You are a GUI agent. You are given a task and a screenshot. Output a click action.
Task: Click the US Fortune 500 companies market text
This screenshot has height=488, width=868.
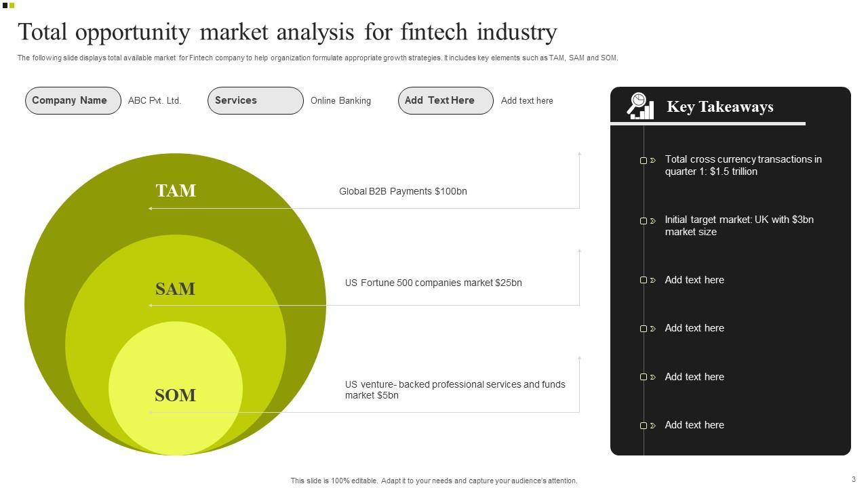[x=433, y=283]
